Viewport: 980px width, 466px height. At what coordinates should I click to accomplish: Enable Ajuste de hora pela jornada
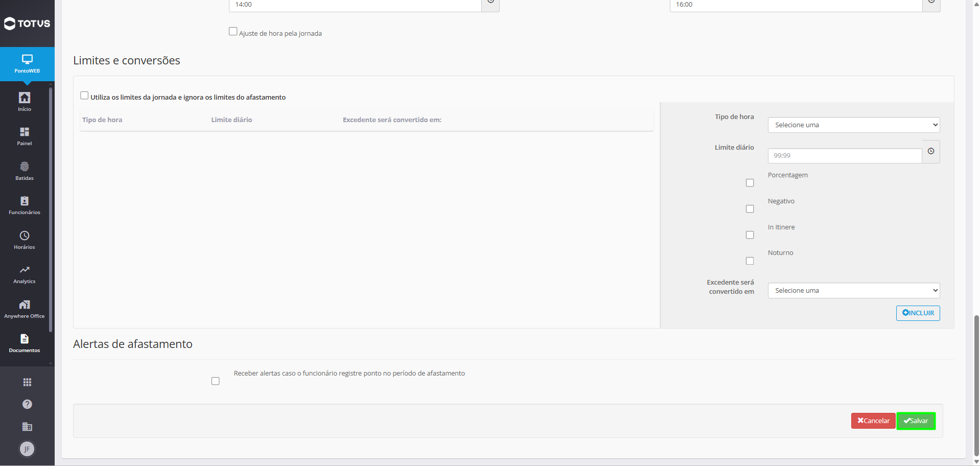(233, 31)
